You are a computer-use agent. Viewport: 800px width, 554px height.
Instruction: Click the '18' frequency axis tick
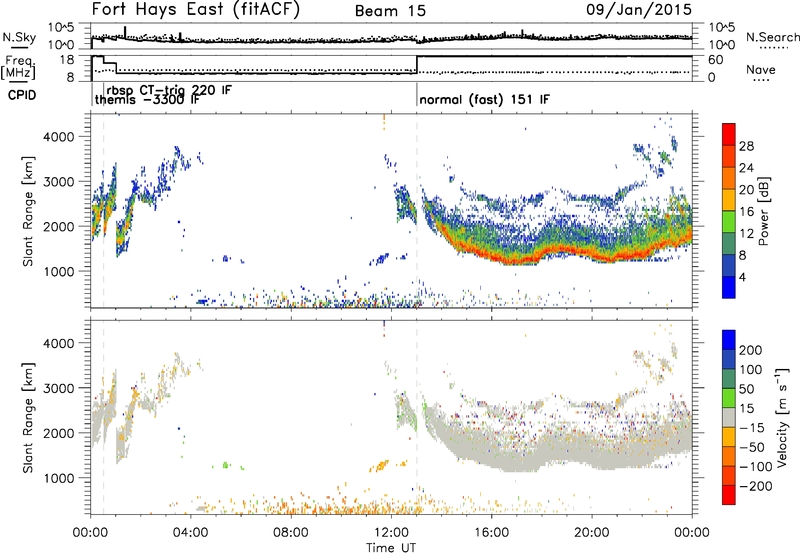click(67, 59)
